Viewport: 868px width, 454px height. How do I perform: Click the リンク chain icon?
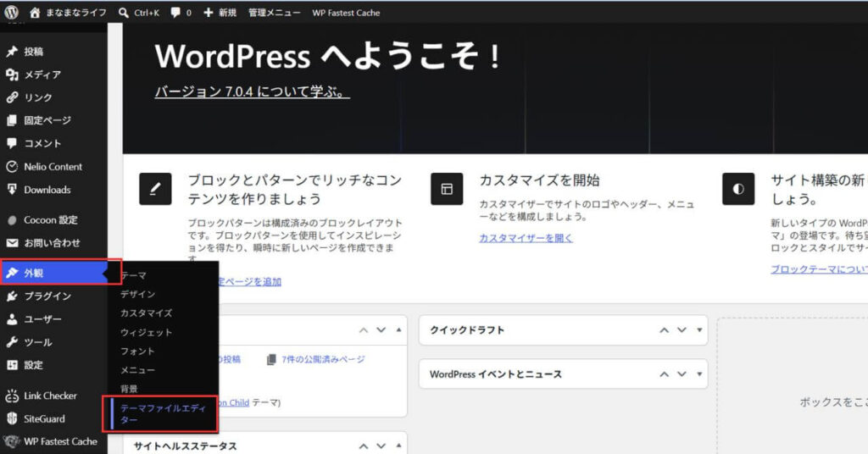(12, 97)
